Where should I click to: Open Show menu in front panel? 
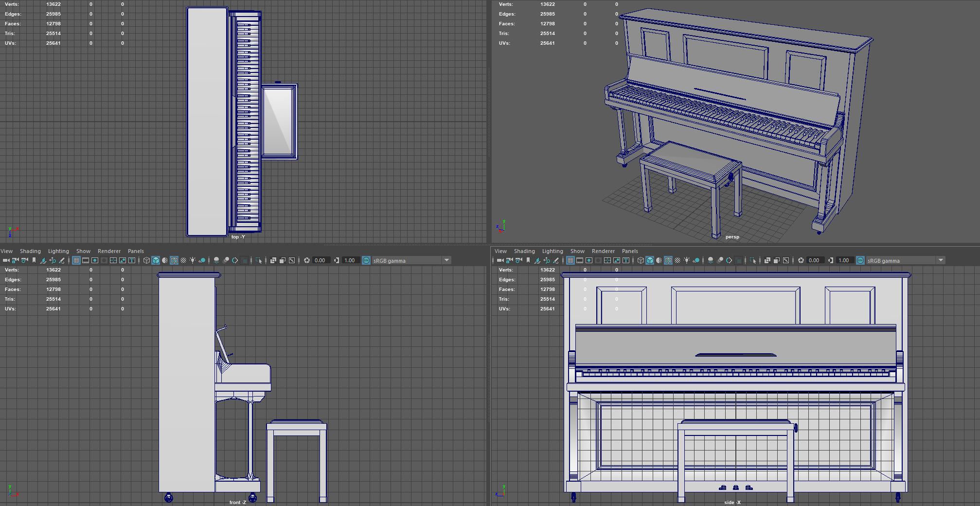(x=83, y=251)
